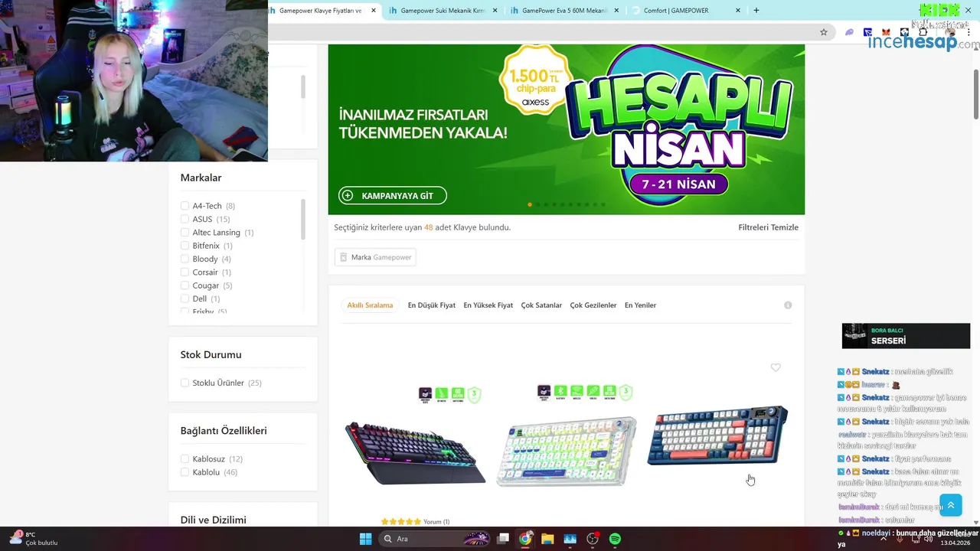The width and height of the screenshot is (980, 551).
Task: Close the Comfort | GAMEPOWER tab
Action: point(738,11)
